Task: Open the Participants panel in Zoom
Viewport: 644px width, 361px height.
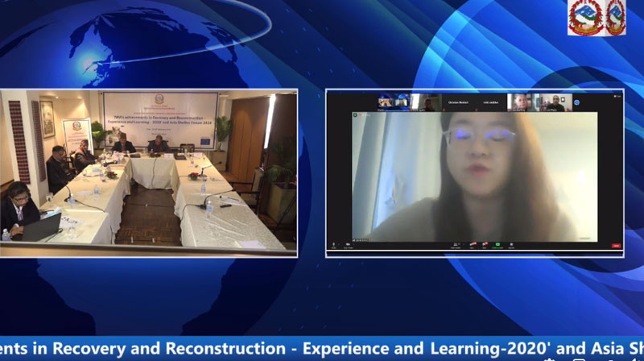Action: pos(456,243)
